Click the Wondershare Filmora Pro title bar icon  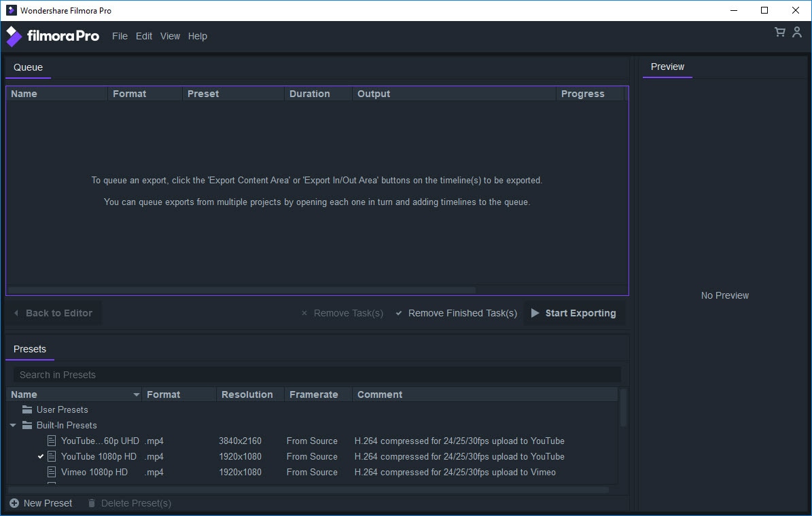[x=11, y=10]
